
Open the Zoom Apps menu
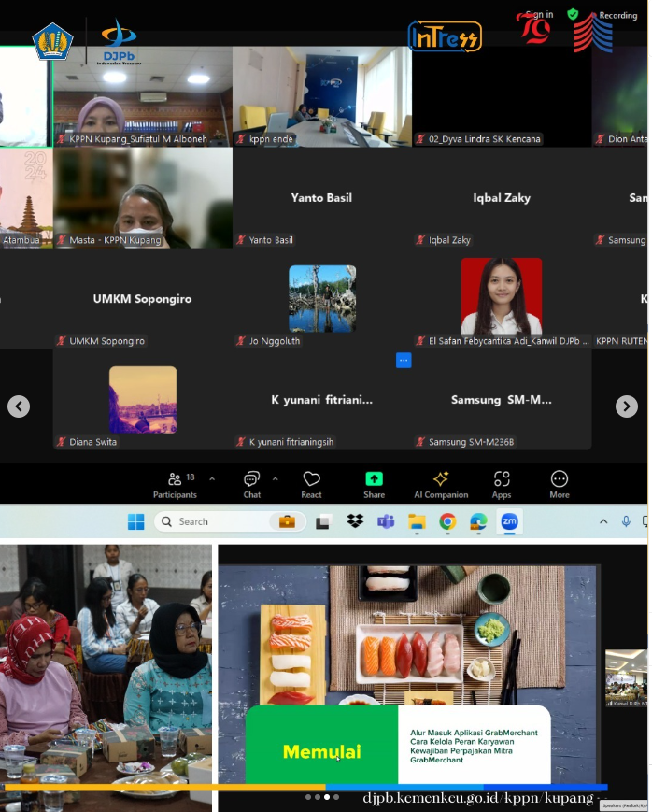point(502,483)
